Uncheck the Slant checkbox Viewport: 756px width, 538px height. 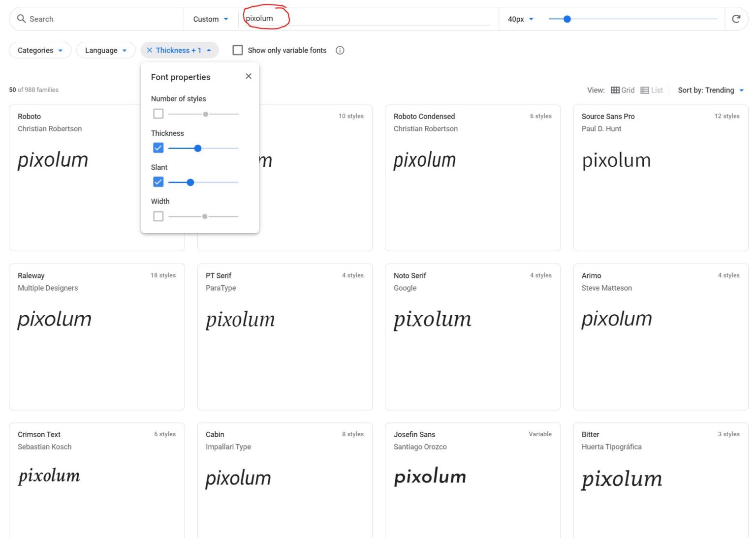coord(158,182)
